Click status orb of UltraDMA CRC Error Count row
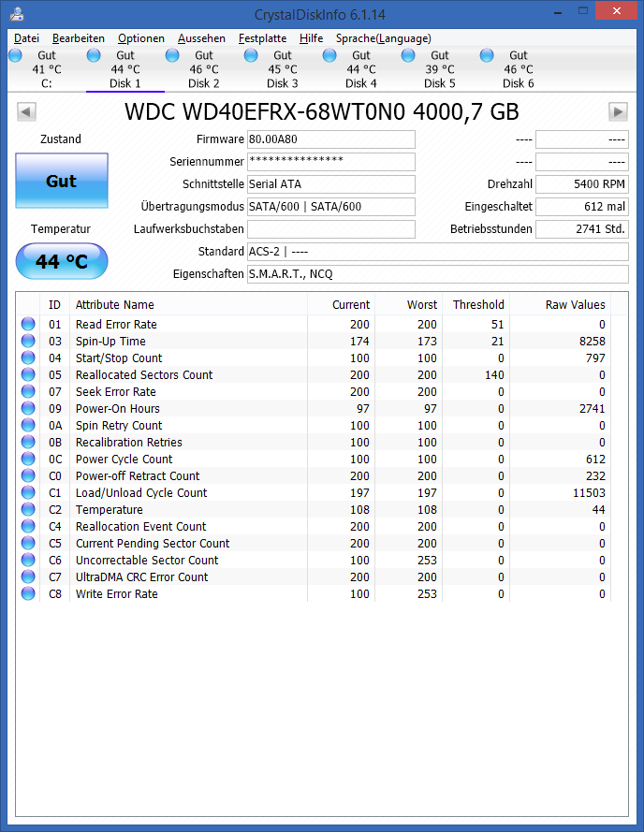 tap(28, 577)
